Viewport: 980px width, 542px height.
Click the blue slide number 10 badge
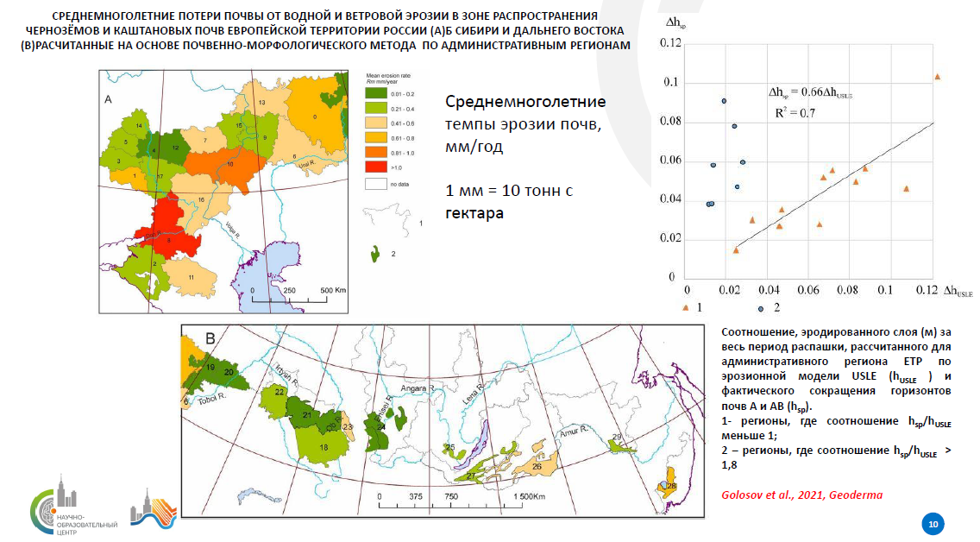click(933, 524)
